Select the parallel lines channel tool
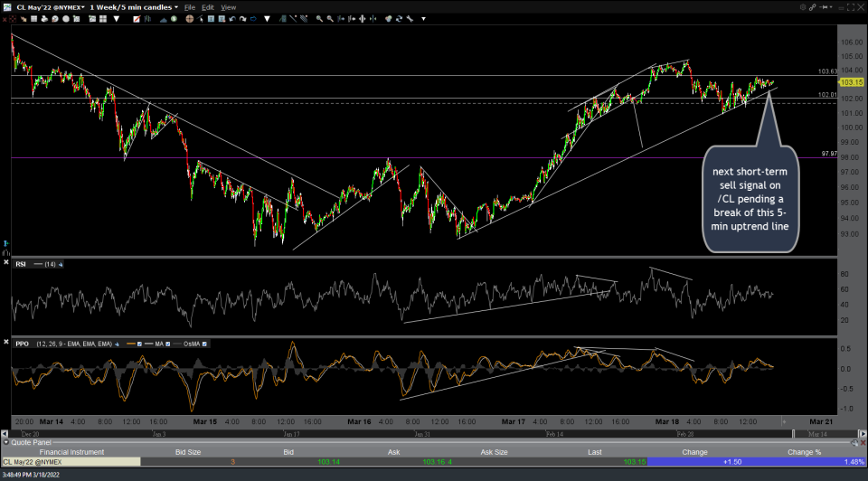The width and height of the screenshot is (868, 481). point(304,19)
